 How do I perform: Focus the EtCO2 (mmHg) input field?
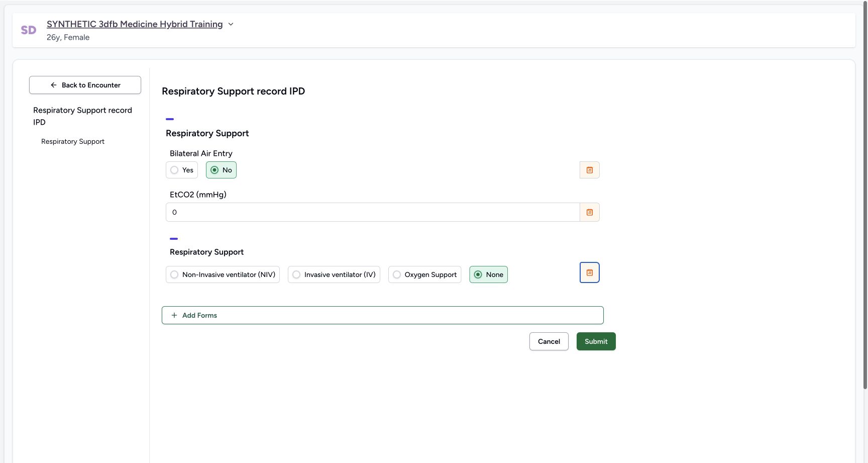tap(373, 212)
